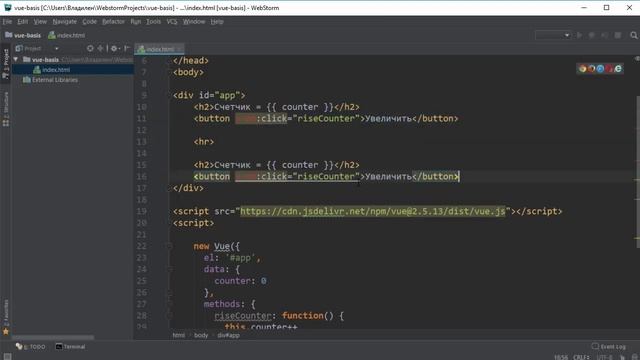Click Collapse All icon in Project panel
Image resolution: width=640 pixels, height=360 pixels.
click(x=100, y=49)
